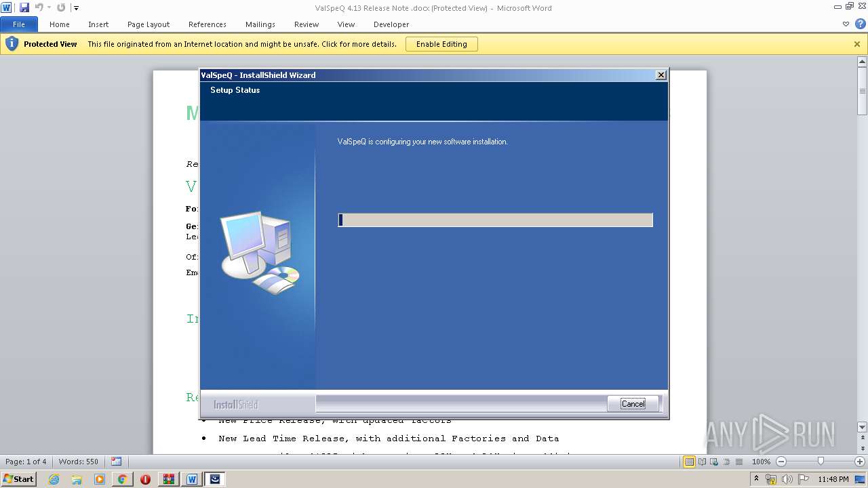Open Windows Explorer folder from taskbar
The image size is (868, 488).
click(77, 479)
